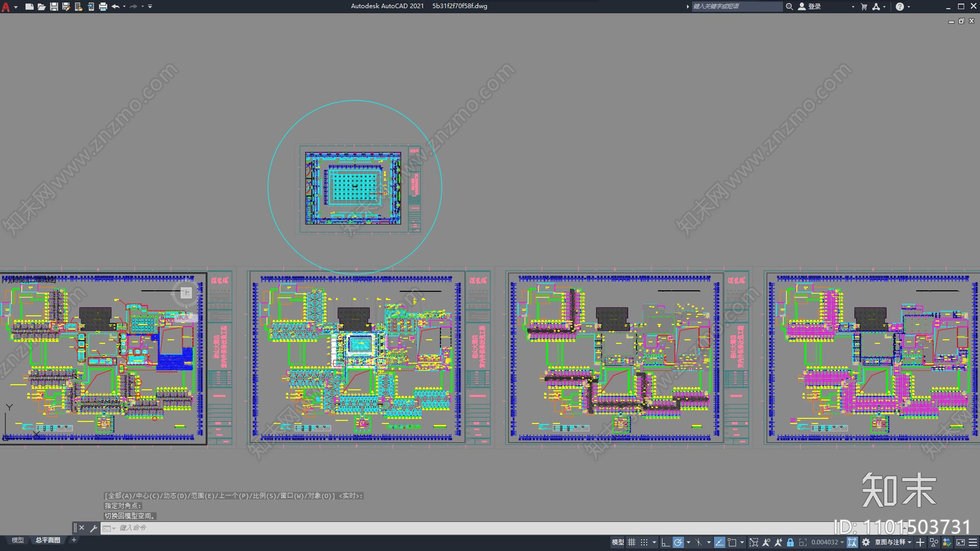Click the Plot printer icon
The height and width of the screenshot is (551, 980).
tap(103, 7)
